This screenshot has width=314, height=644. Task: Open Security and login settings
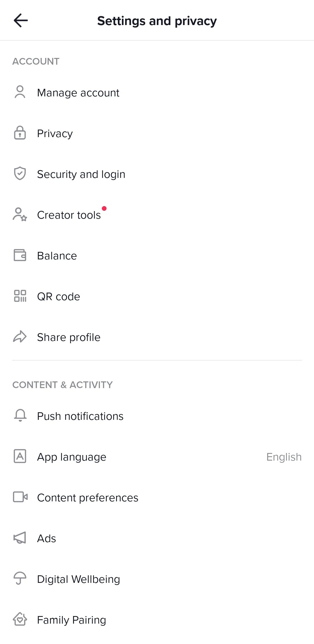pos(81,174)
